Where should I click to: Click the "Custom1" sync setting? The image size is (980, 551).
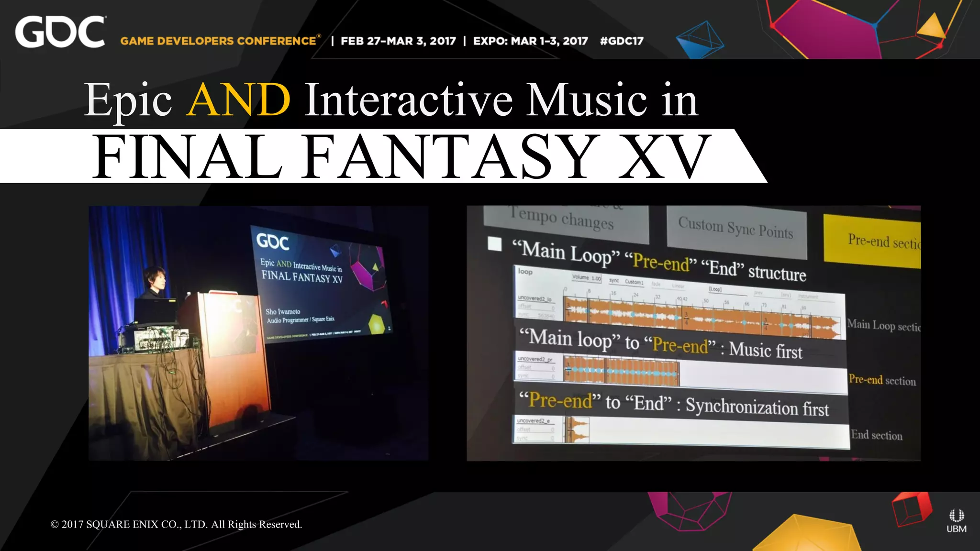tap(634, 282)
